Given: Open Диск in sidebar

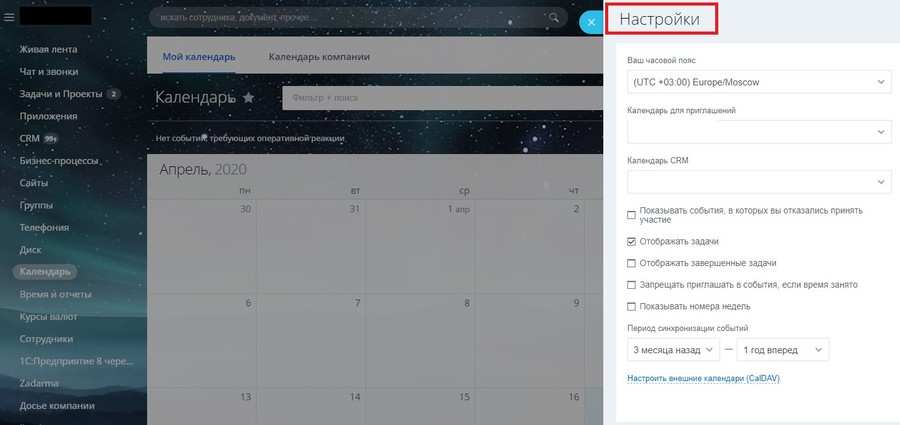Looking at the screenshot, I should [x=30, y=250].
